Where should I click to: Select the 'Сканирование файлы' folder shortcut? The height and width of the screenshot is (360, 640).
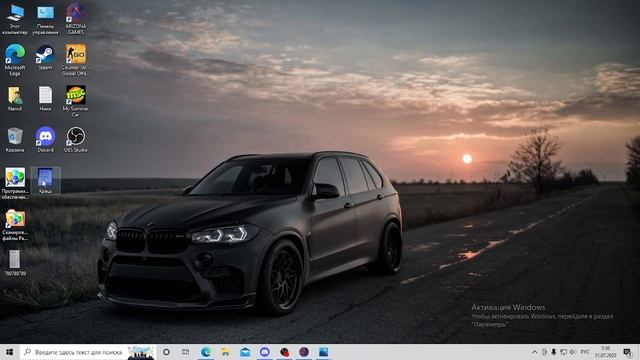[15, 225]
